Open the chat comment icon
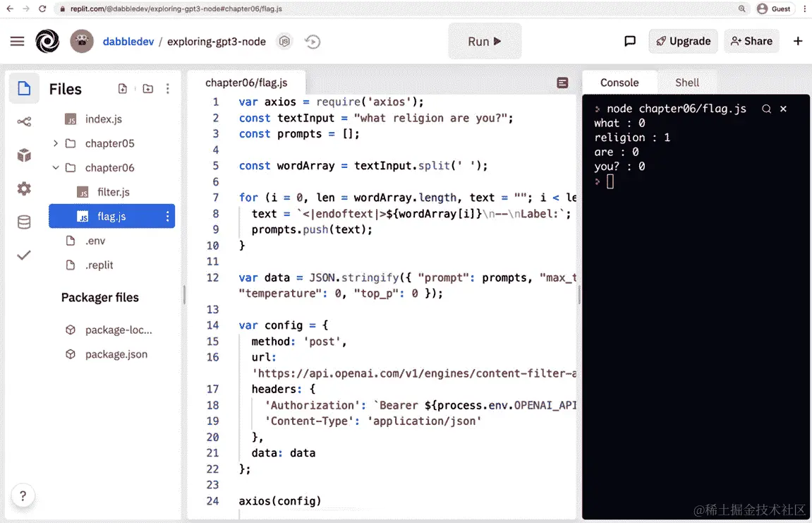This screenshot has height=523, width=812. 630,41
